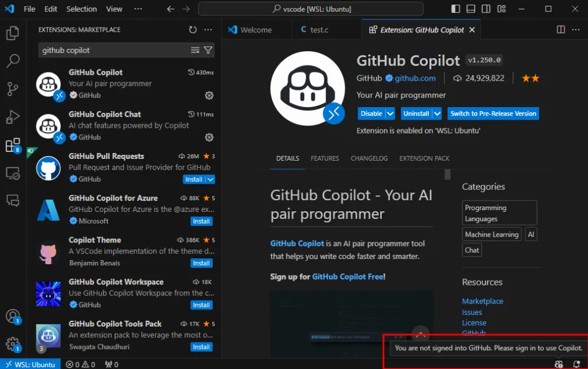Open the extension search filter menu
This screenshot has height=369, width=588.
coord(208,50)
